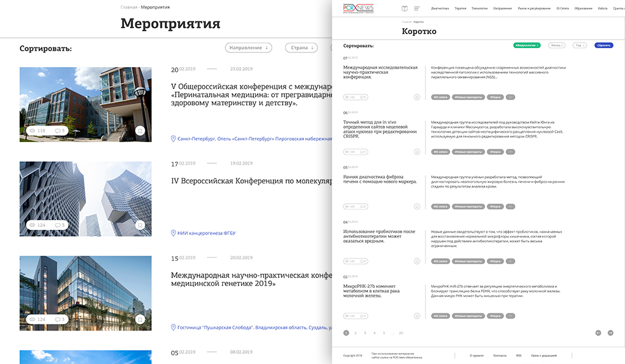Open the Год filter dropdown

click(x=580, y=45)
